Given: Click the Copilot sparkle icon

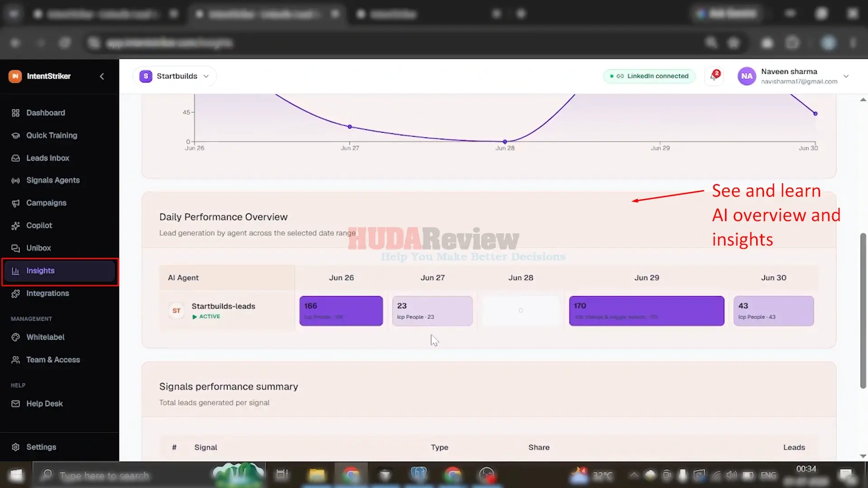Looking at the screenshot, I should [x=15, y=226].
